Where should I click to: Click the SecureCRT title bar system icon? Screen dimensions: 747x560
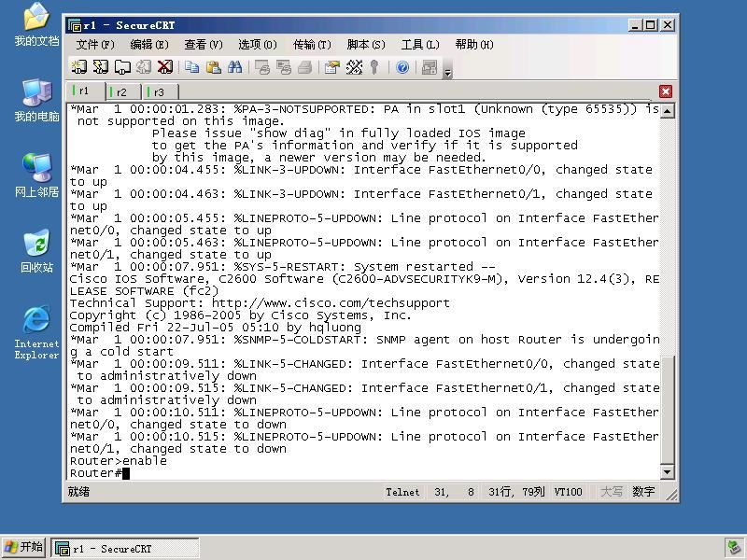point(75,25)
